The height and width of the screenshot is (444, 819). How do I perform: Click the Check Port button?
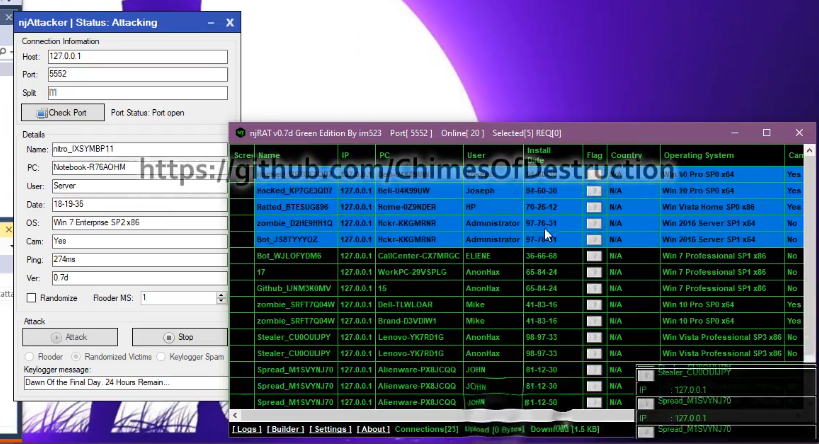[x=63, y=112]
